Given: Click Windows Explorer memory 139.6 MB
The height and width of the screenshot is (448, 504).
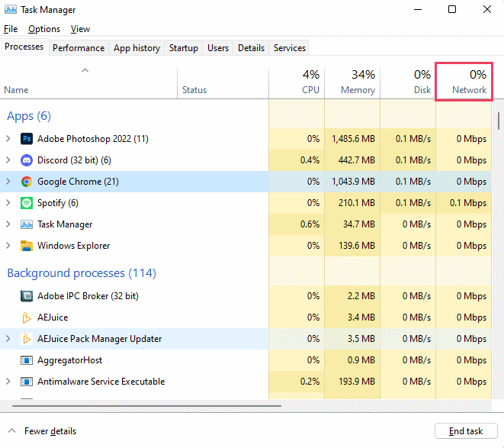Looking at the screenshot, I should [357, 246].
